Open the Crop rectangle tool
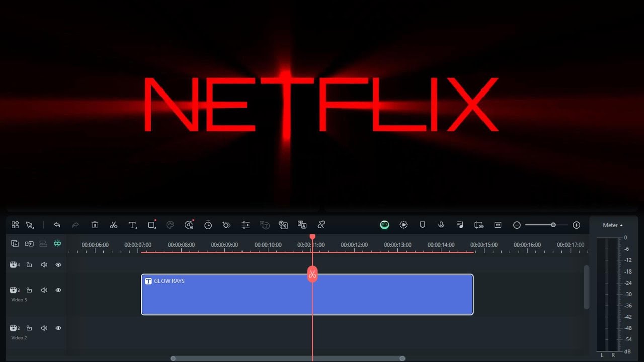 (152, 225)
